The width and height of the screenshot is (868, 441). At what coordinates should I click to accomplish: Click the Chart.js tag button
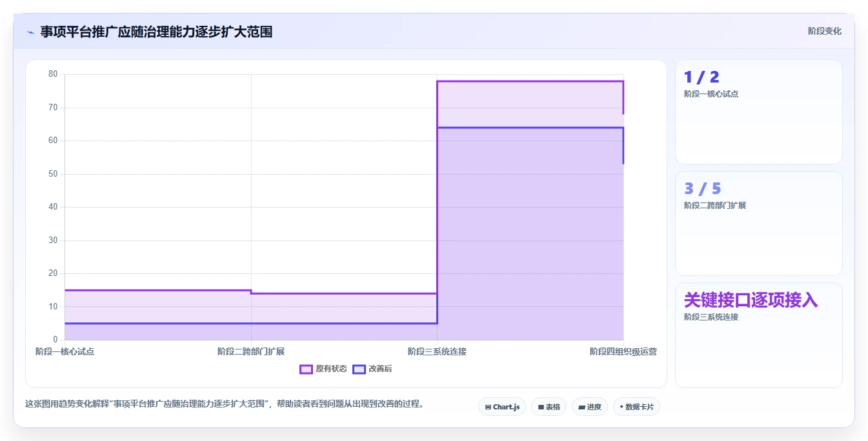coord(502,407)
